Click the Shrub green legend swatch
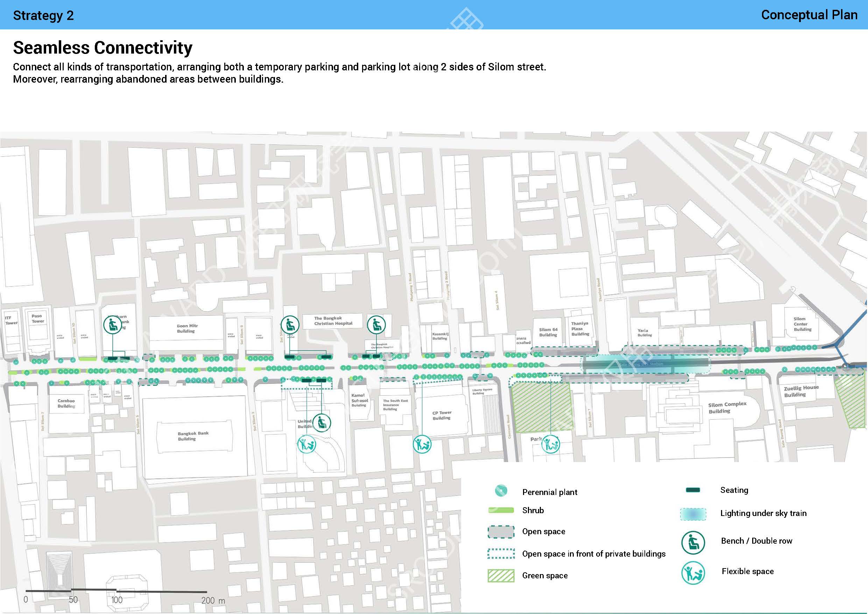868x614 pixels. (501, 510)
